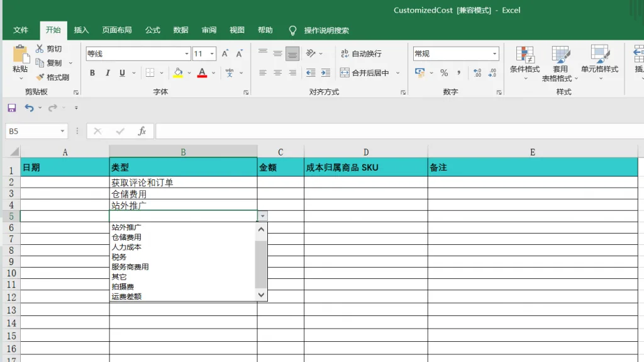Click the Copy icon

pyautogui.click(x=40, y=62)
